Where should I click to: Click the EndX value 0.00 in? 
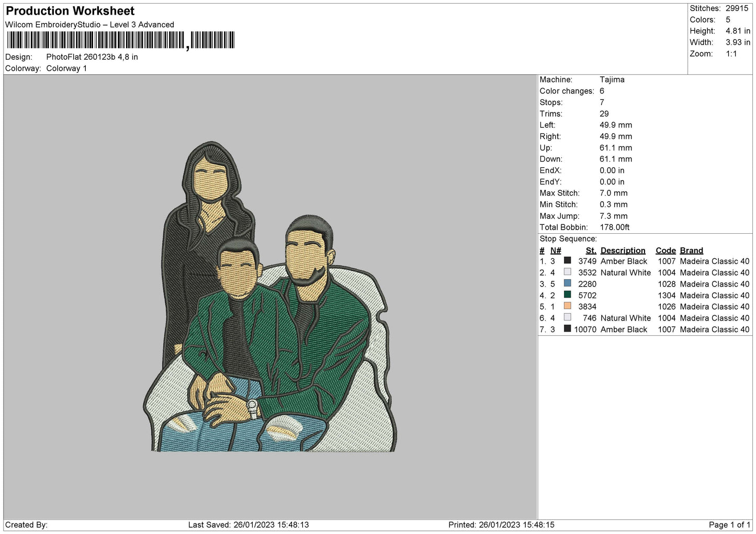click(612, 171)
